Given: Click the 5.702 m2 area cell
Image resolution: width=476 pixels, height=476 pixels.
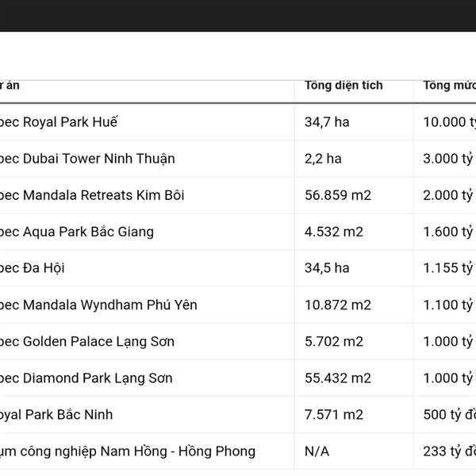Looking at the screenshot, I should click(334, 341).
